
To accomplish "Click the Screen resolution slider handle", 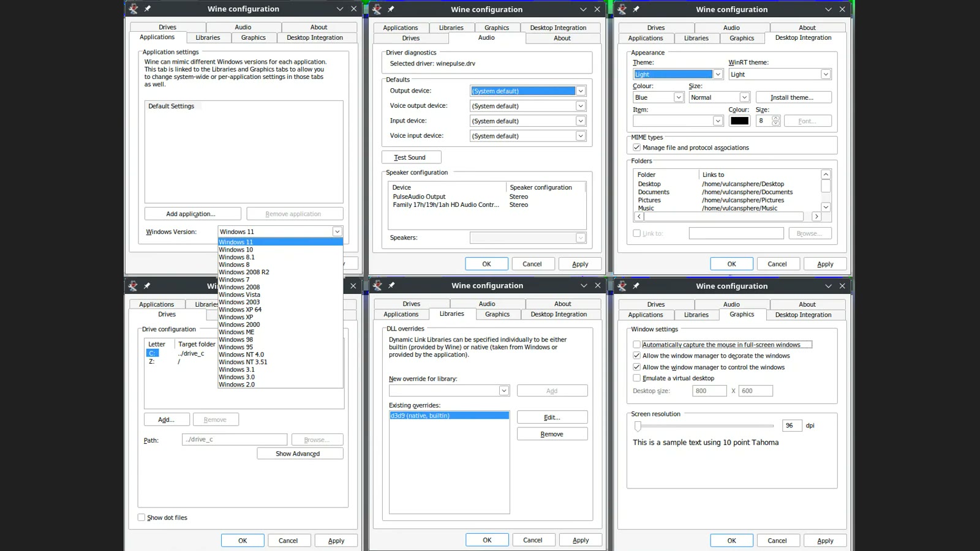I will click(x=638, y=426).
